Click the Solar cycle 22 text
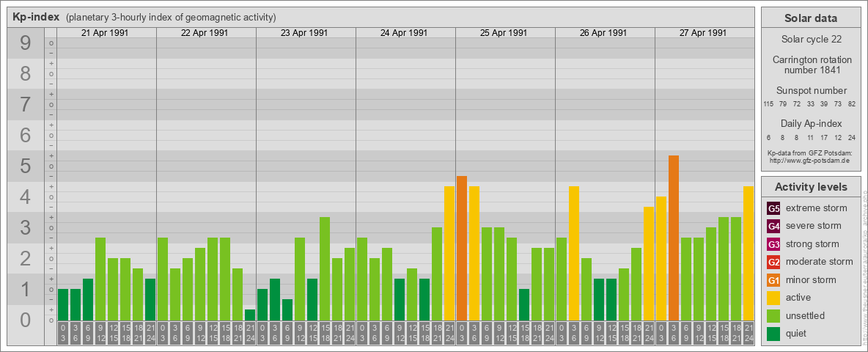Image resolution: width=868 pixels, height=352 pixels. pyautogui.click(x=810, y=40)
